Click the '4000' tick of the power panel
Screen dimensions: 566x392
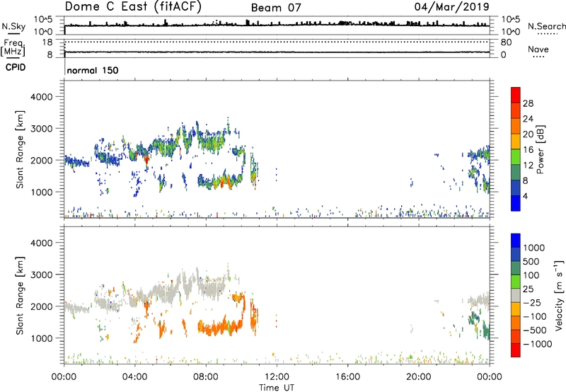point(41,97)
